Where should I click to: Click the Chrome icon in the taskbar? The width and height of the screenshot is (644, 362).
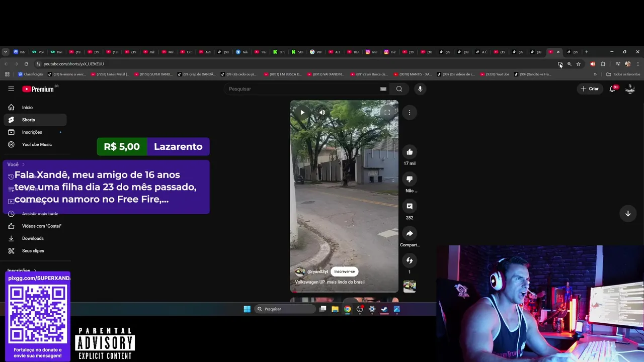[347, 309]
